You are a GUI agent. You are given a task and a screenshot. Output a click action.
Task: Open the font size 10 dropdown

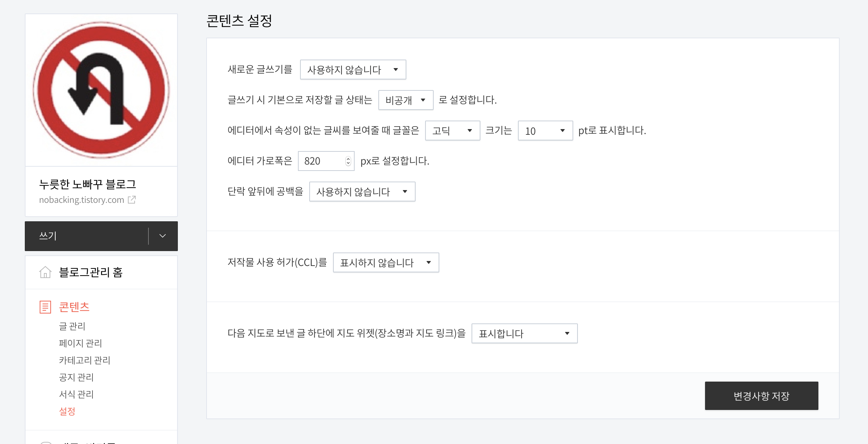click(x=545, y=131)
